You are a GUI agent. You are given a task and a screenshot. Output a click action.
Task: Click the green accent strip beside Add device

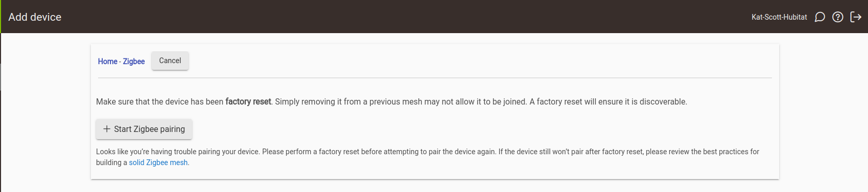click(x=1, y=17)
